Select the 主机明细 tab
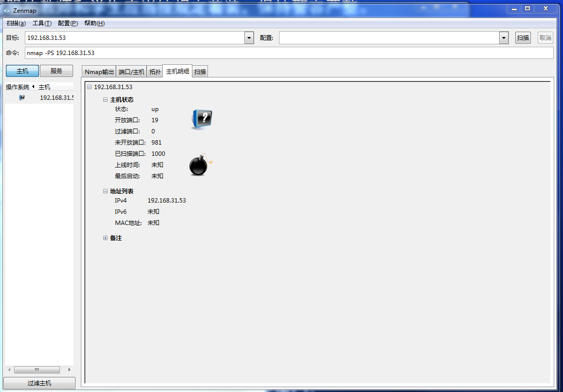This screenshot has height=392, width=563. pos(177,71)
